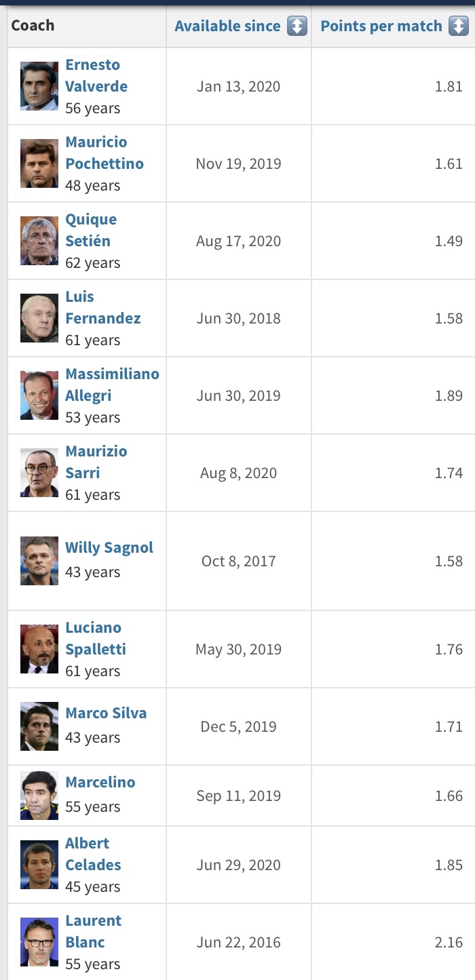Viewport: 475px width, 980px height.
Task: Click Luciano Spalletti's name link
Action: 95,638
